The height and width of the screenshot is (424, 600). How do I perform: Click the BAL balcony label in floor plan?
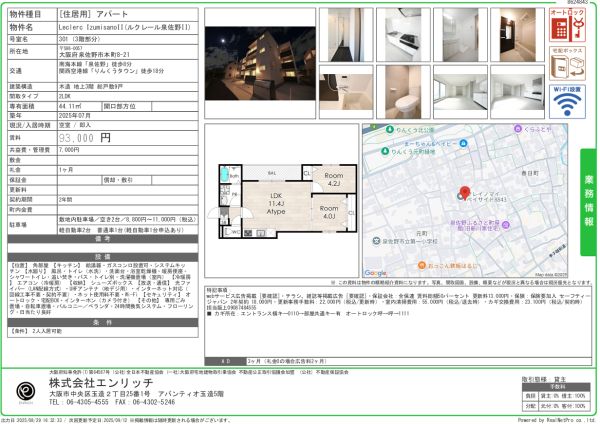(272, 173)
